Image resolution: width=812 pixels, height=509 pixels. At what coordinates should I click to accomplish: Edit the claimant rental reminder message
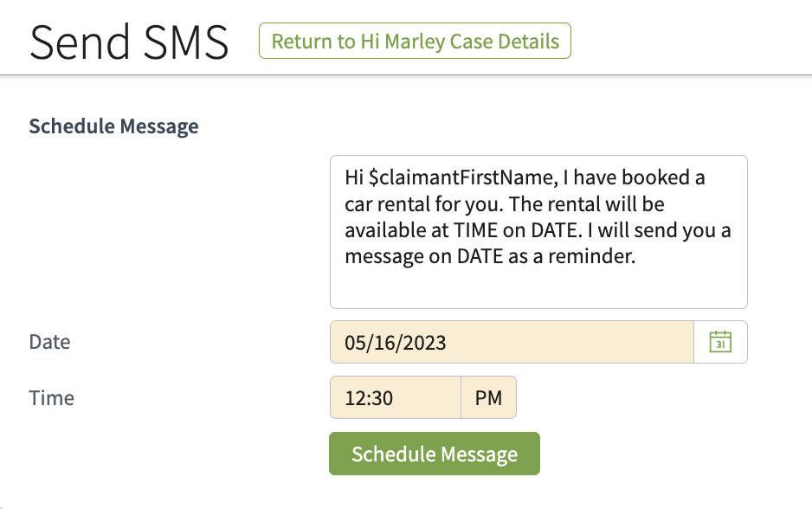click(538, 229)
